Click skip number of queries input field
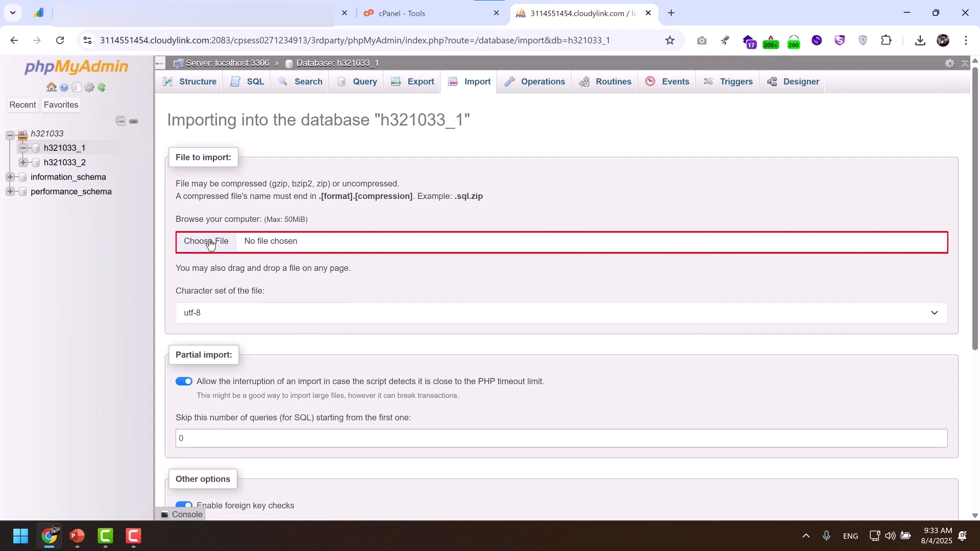This screenshot has height=551, width=980. pyautogui.click(x=561, y=439)
